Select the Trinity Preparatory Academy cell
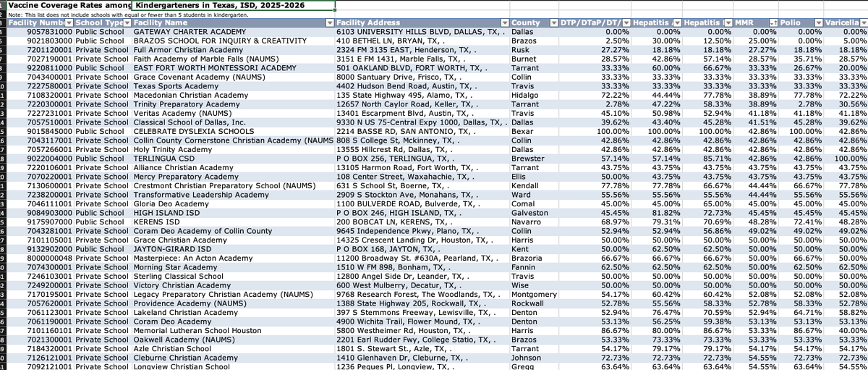This screenshot has height=370, width=868. [234, 104]
